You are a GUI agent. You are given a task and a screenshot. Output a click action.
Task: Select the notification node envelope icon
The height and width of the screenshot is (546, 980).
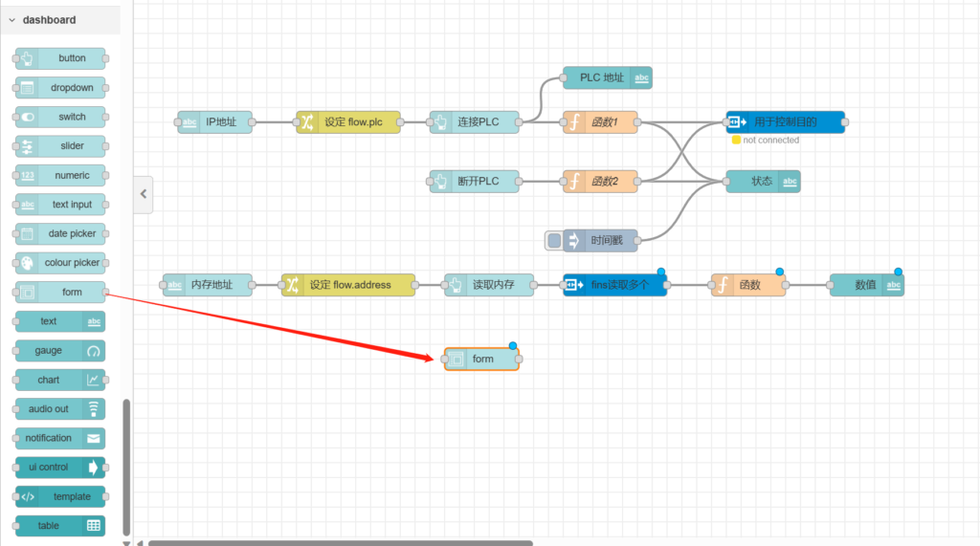tap(93, 438)
